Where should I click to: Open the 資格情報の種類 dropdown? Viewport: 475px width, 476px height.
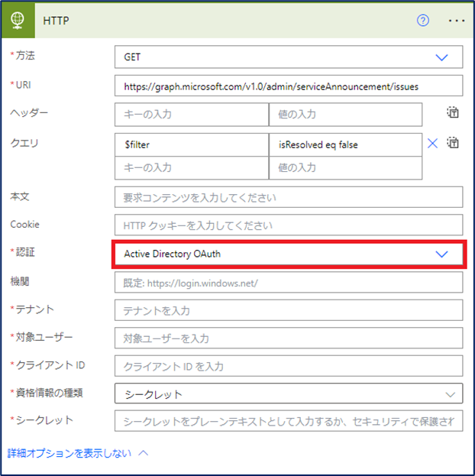pos(289,393)
